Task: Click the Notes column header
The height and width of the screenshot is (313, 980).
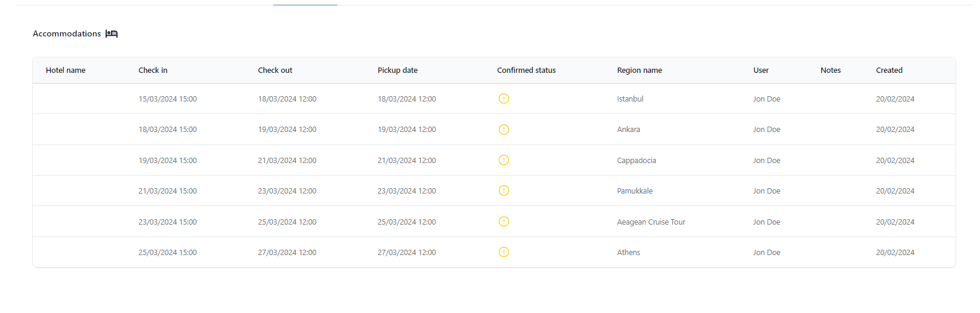Action: [830, 70]
